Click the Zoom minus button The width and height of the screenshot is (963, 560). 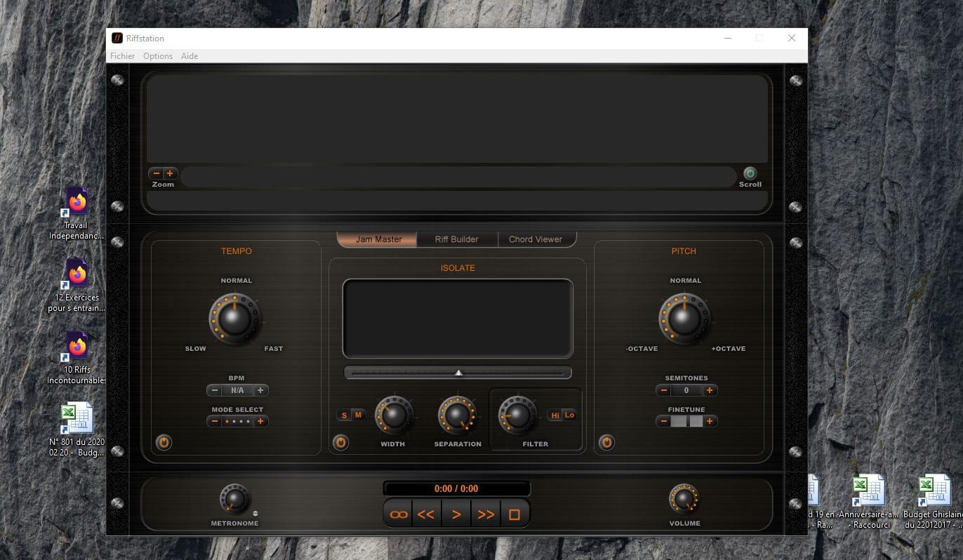point(156,173)
